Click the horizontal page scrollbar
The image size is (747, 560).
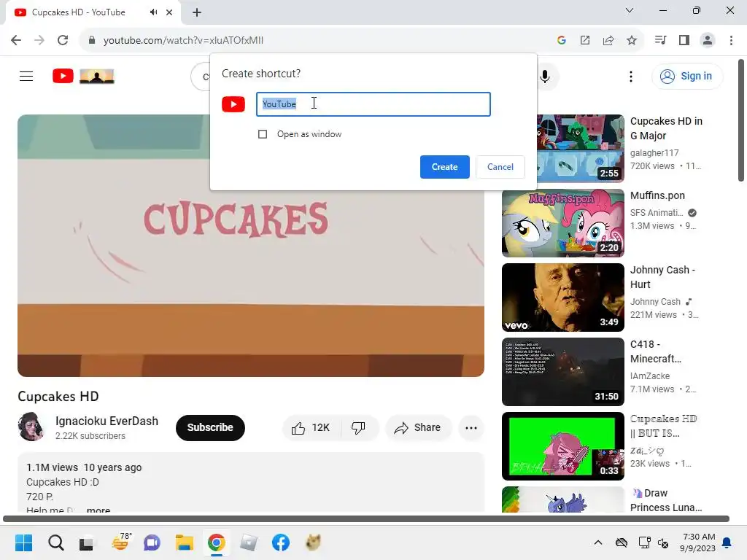coord(366,518)
